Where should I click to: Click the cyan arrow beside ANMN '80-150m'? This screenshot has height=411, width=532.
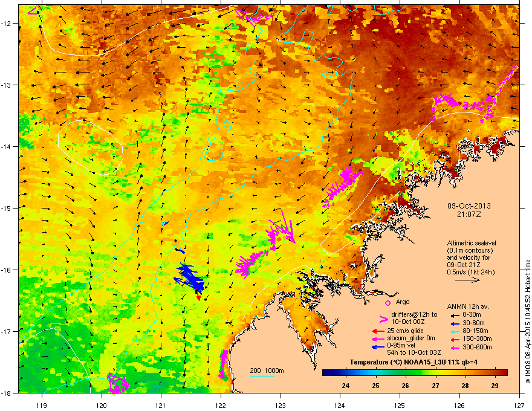point(455,331)
